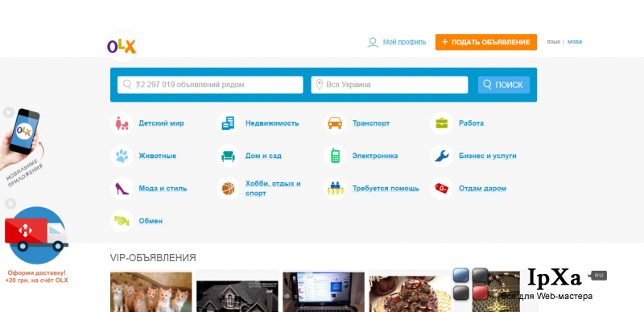Open the Мой профиль link

coord(404,42)
